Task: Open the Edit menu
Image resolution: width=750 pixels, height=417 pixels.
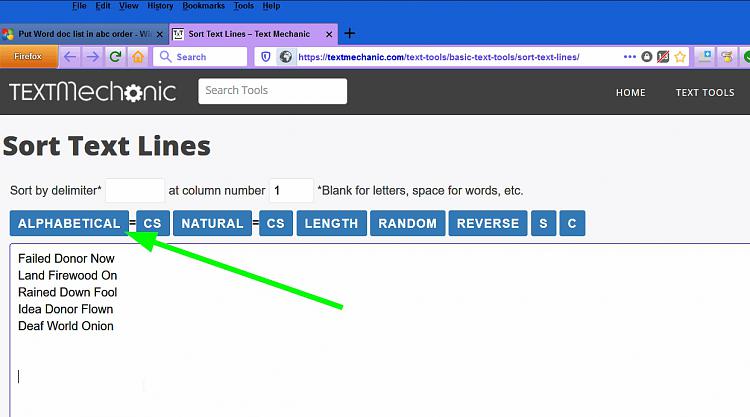Action: [103, 6]
